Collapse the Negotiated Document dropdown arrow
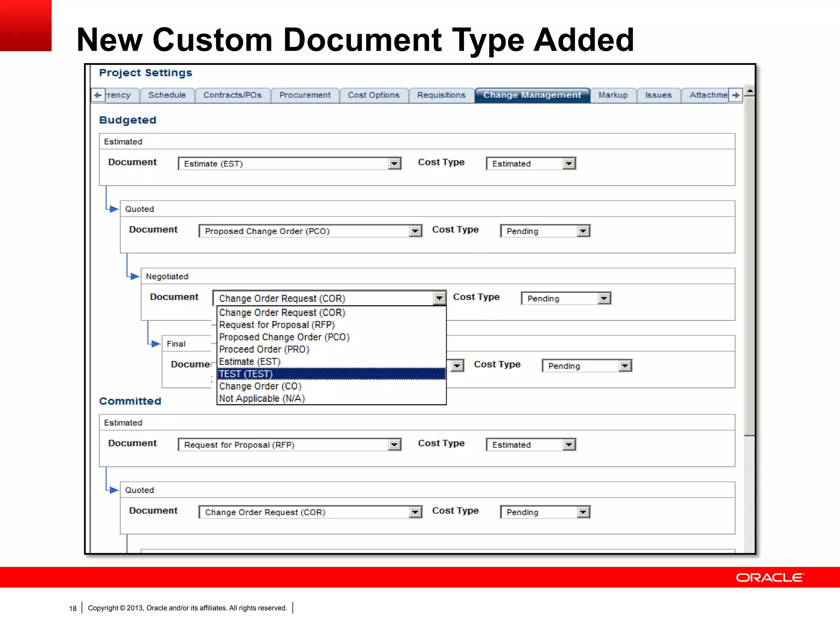 439,298
